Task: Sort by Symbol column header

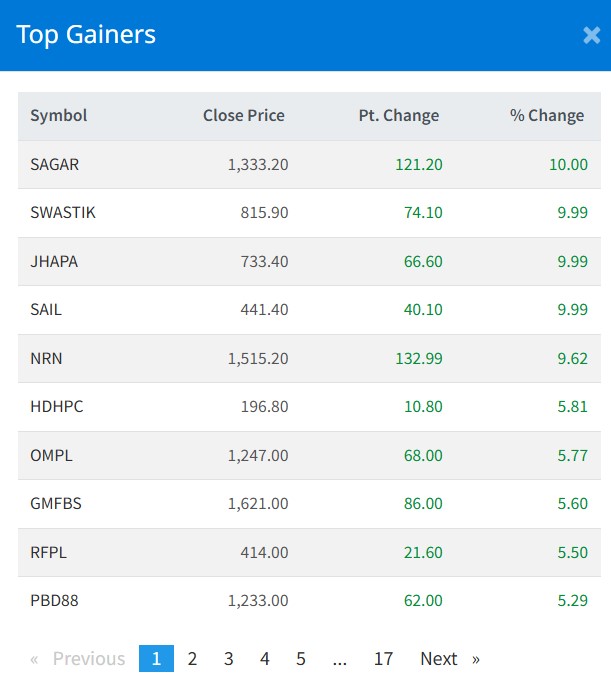Action: pos(59,115)
